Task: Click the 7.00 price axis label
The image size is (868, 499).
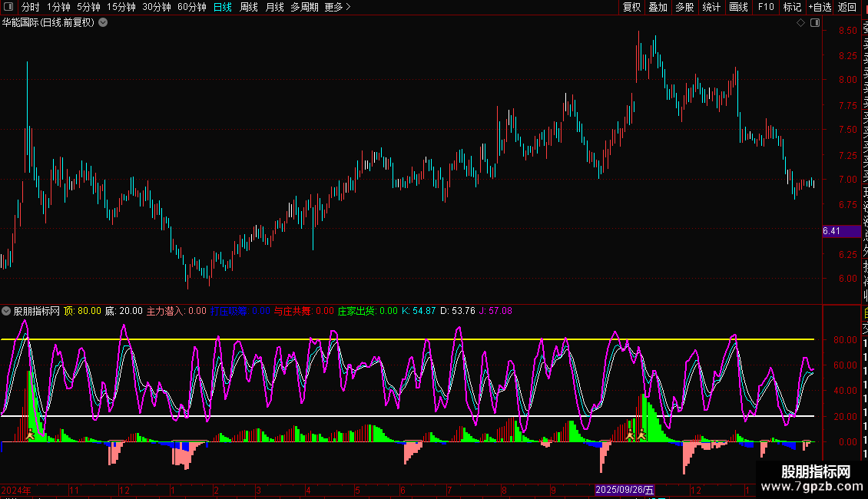Action: [x=848, y=179]
